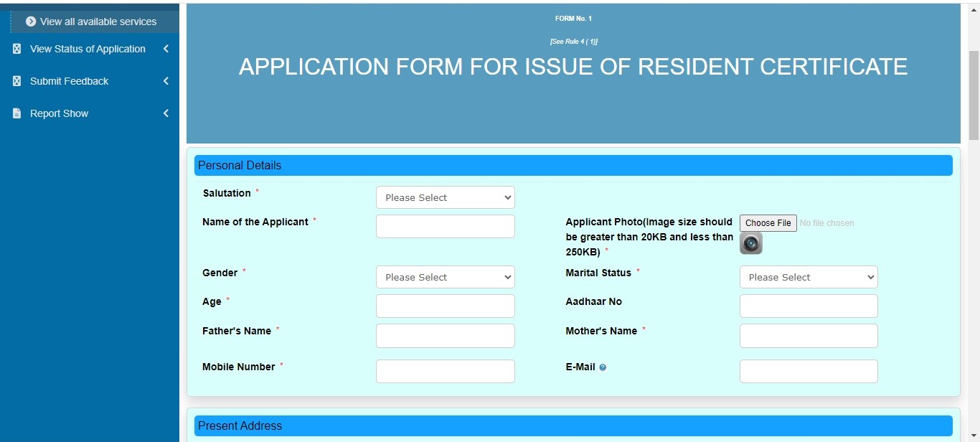Open the Gender dropdown
Image resolution: width=980 pixels, height=442 pixels.
point(445,277)
